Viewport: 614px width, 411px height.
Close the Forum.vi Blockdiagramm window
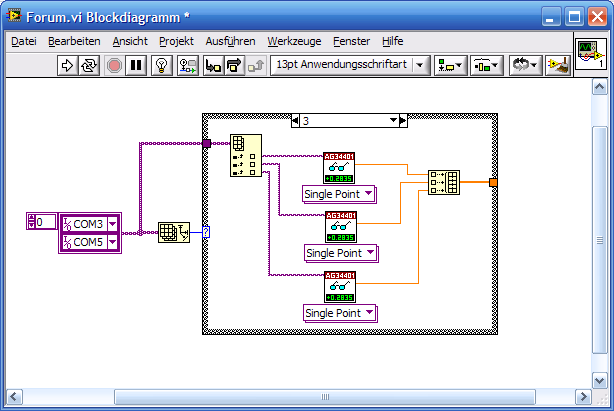point(598,17)
